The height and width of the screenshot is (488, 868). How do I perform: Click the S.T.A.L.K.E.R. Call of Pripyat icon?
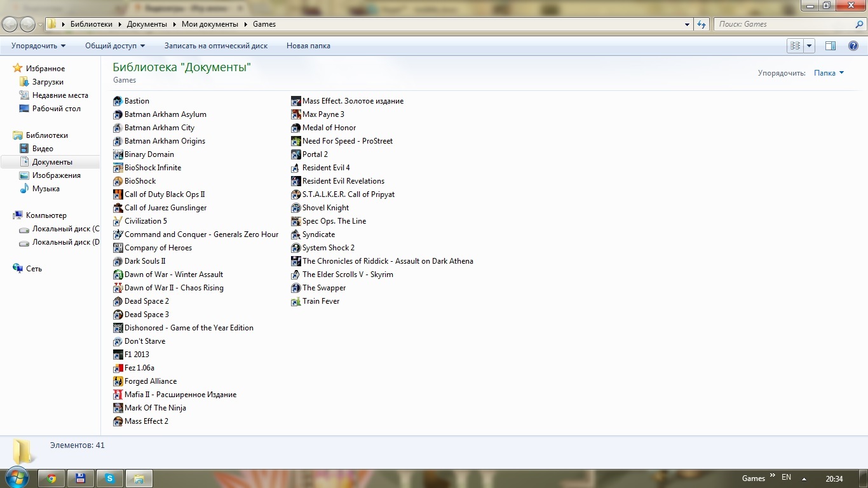[x=295, y=194]
